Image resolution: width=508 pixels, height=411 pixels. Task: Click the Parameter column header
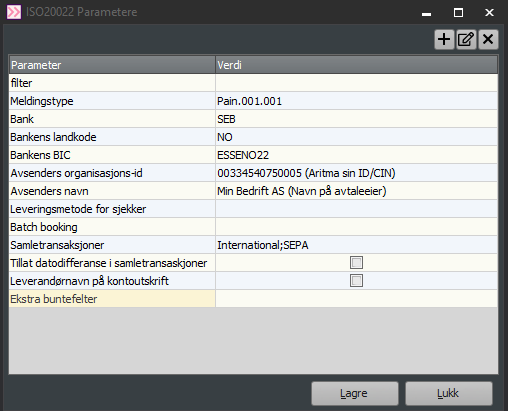(112, 65)
